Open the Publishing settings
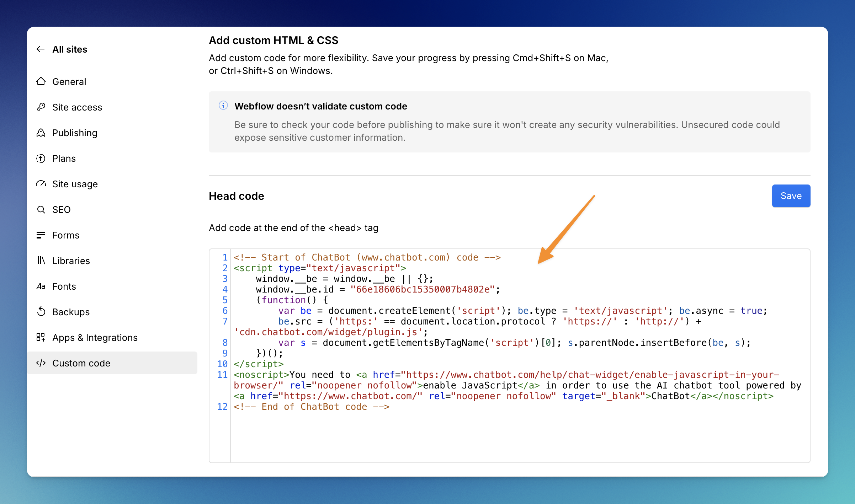Viewport: 855px width, 504px height. tap(75, 133)
